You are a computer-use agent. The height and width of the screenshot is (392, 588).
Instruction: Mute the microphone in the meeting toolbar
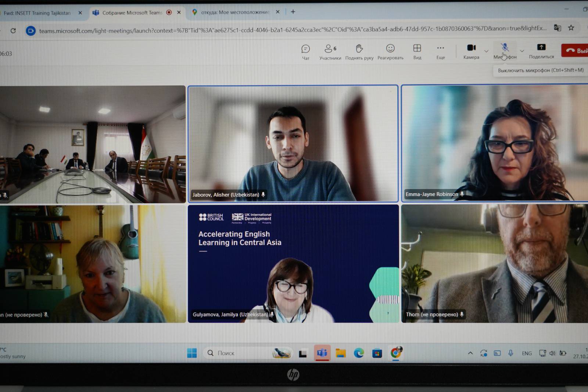tap(505, 51)
